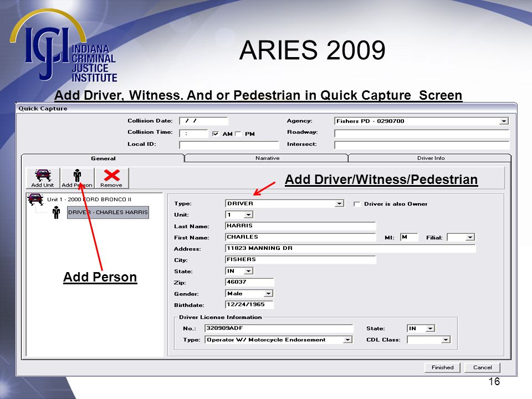532x399 pixels.
Task: Click the Intersect field
Action: pos(422,145)
